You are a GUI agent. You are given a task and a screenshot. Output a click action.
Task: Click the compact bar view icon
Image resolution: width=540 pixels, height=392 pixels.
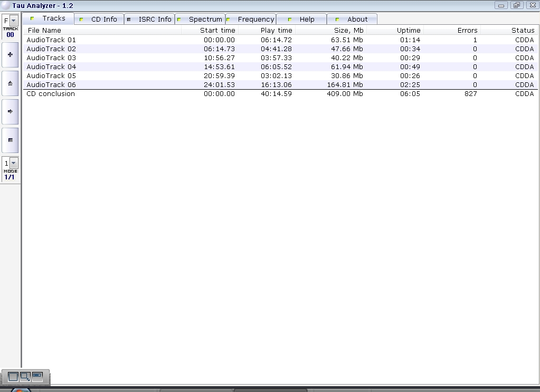click(37, 376)
